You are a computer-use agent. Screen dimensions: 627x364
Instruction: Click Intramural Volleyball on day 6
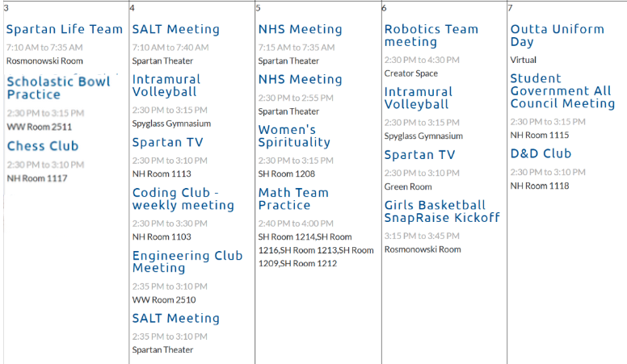[x=417, y=98]
